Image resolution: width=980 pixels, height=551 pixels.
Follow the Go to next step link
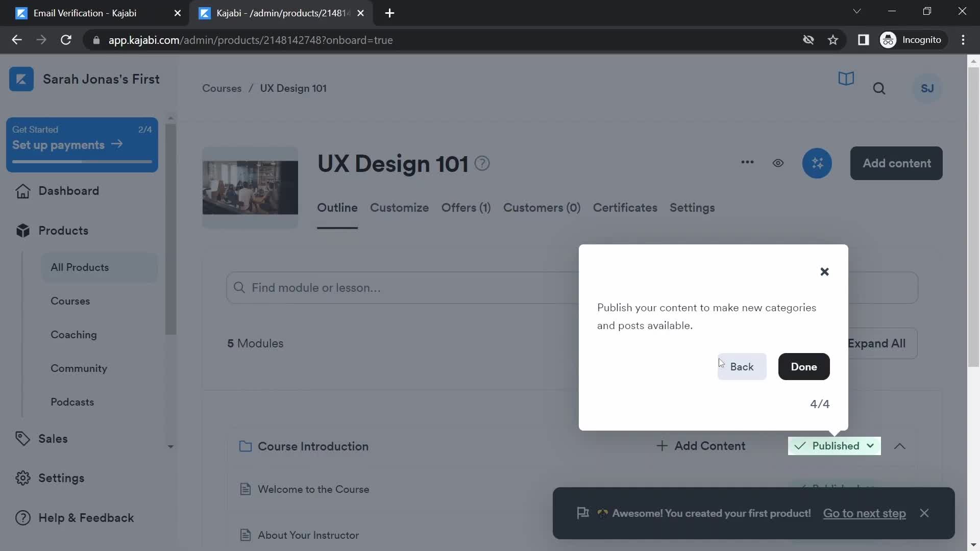click(864, 514)
